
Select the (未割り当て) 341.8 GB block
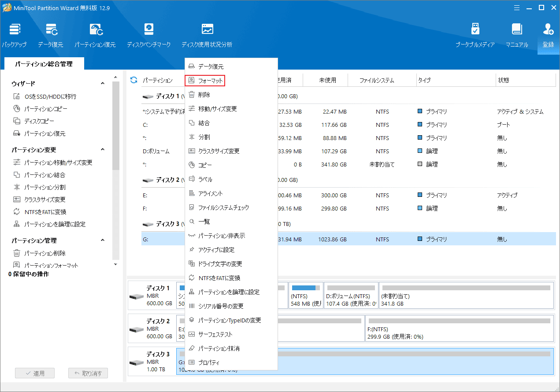(x=466, y=296)
